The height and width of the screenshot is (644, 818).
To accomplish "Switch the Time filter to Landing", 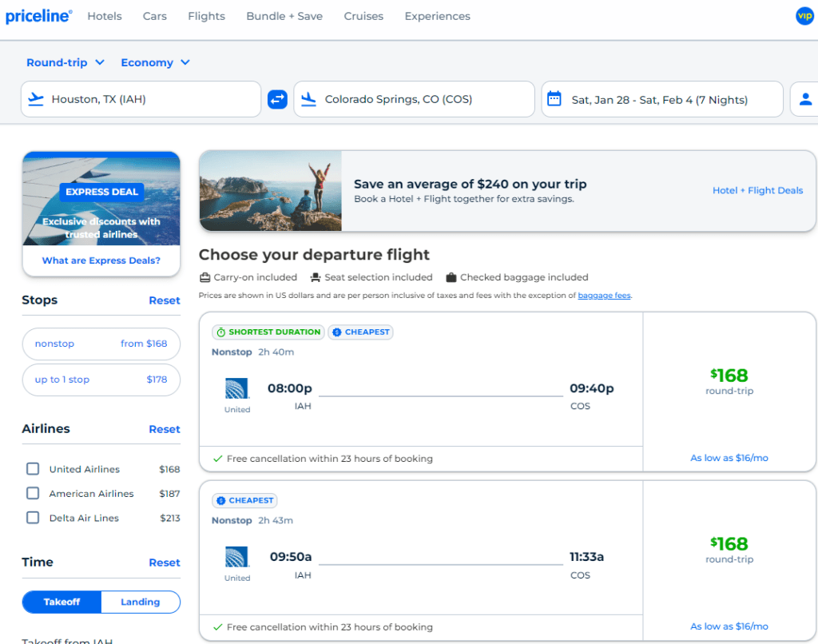I will coord(141,602).
